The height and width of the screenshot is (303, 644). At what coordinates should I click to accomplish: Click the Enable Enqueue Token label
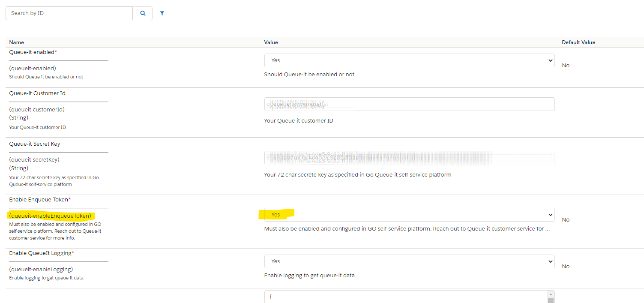coord(40,200)
